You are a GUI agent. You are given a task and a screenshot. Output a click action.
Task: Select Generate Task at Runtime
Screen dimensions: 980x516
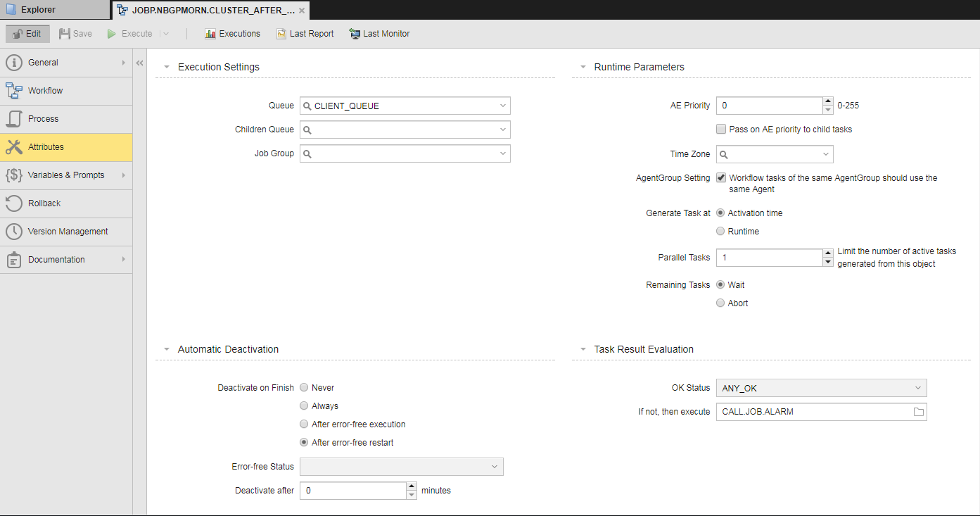720,231
